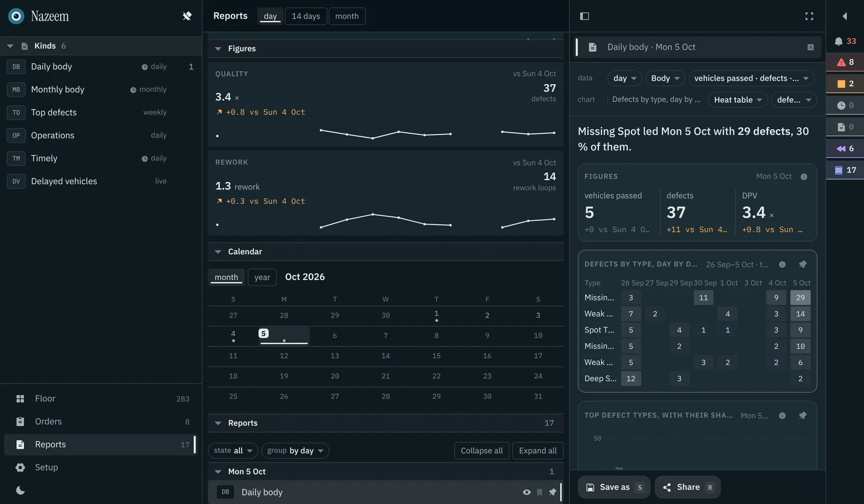Image resolution: width=864 pixels, height=504 pixels.
Task: Select October 4 in the calendar
Action: pos(233,336)
